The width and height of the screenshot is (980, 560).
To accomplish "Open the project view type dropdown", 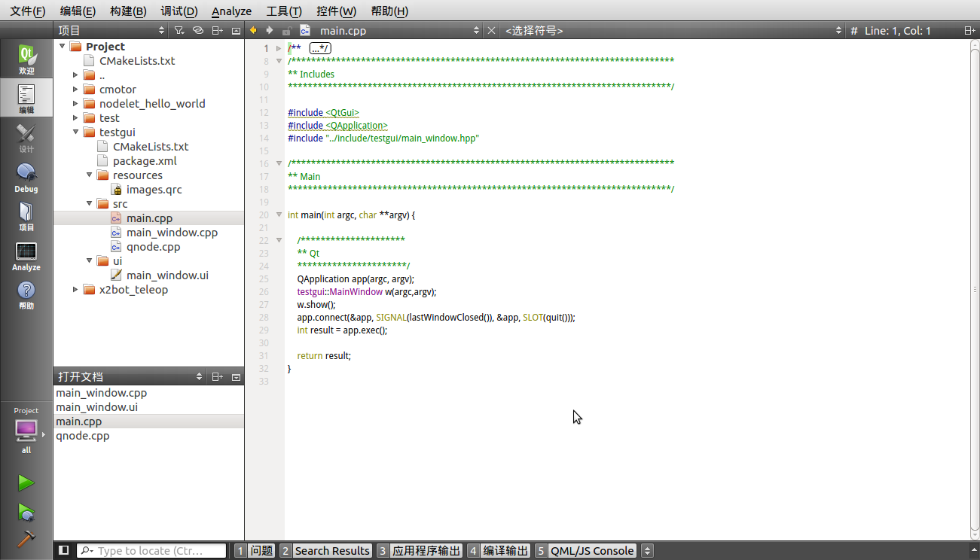I will click(x=111, y=31).
